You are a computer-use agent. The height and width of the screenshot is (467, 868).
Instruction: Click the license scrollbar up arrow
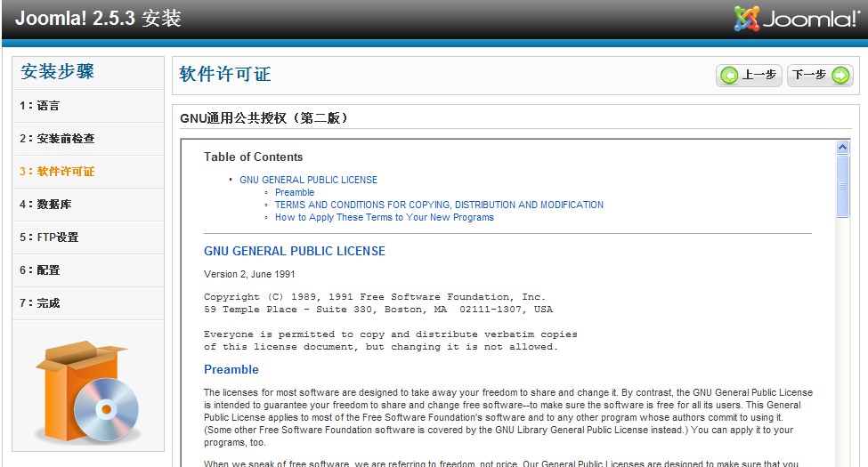tap(842, 147)
